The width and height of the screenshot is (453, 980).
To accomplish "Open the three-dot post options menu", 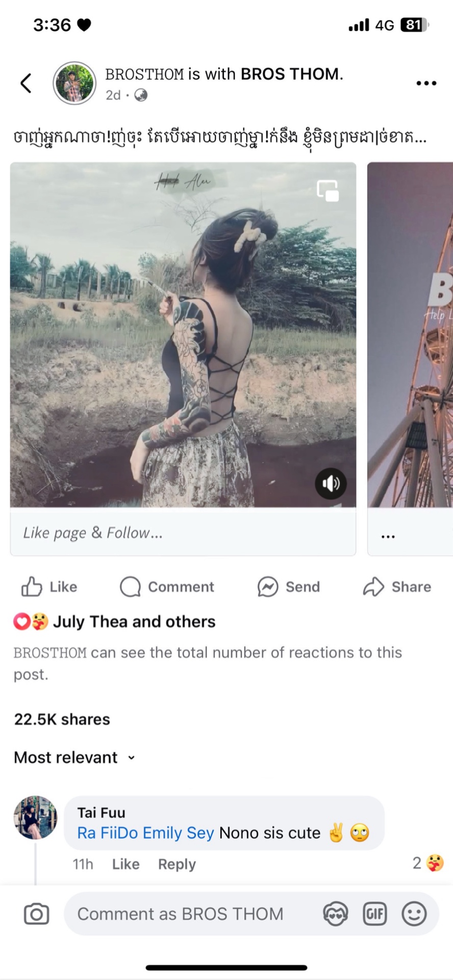I will (426, 83).
